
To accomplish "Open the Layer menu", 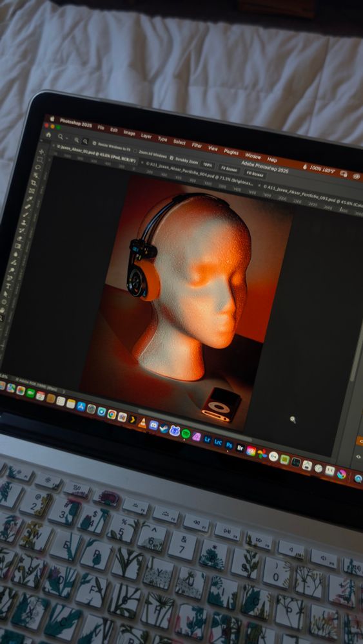I will 146,136.
